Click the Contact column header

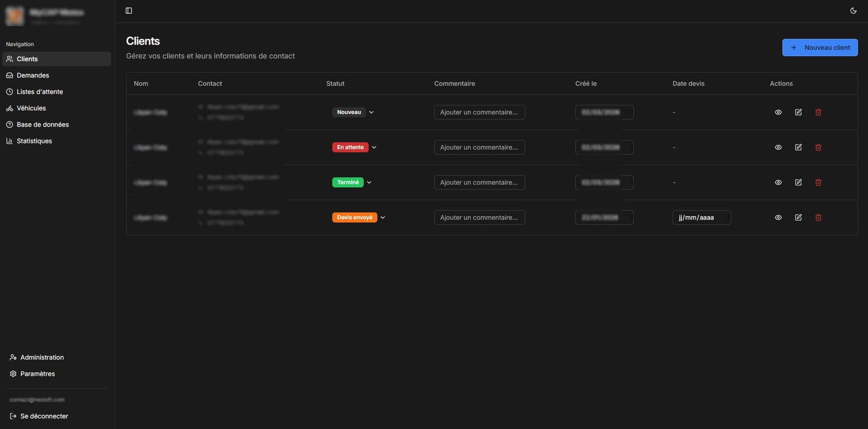click(x=210, y=84)
